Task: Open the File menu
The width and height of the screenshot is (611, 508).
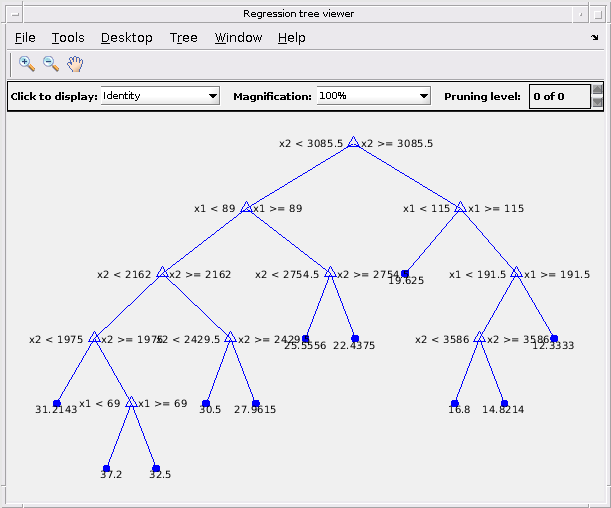Action: tap(25, 38)
